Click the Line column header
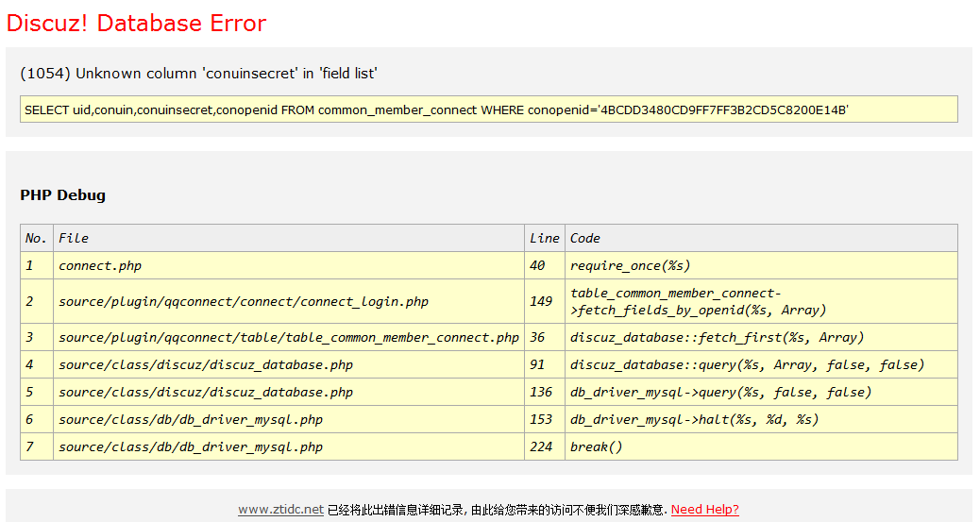The image size is (980, 522). click(x=545, y=238)
